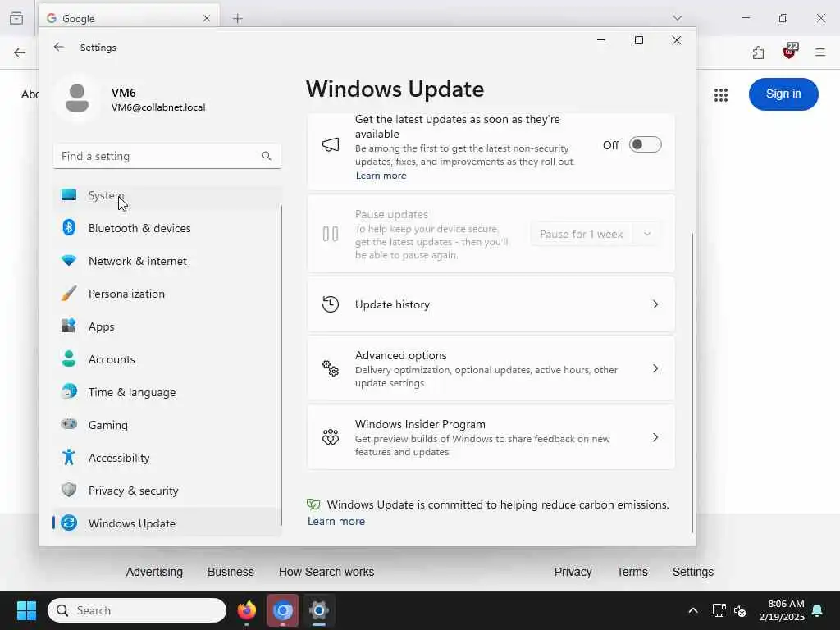Expand Update history chevron
Screen dimensions: 840x630
655,304
